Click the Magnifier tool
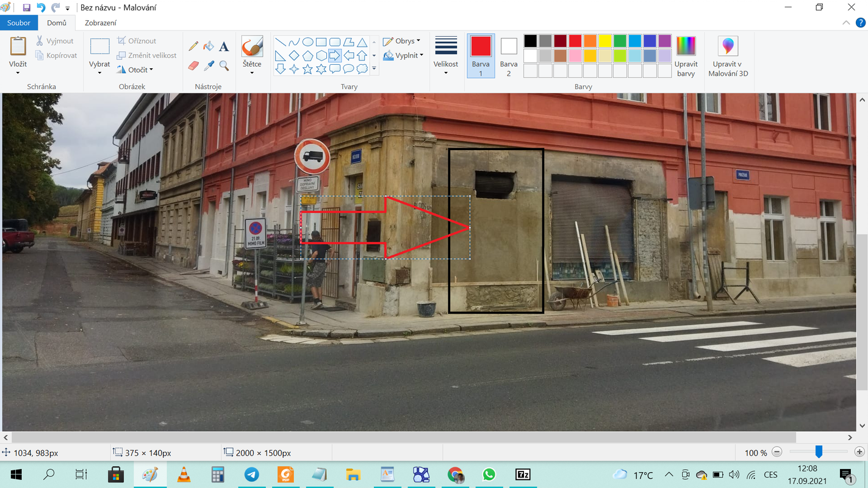This screenshot has width=868, height=488. (x=224, y=65)
